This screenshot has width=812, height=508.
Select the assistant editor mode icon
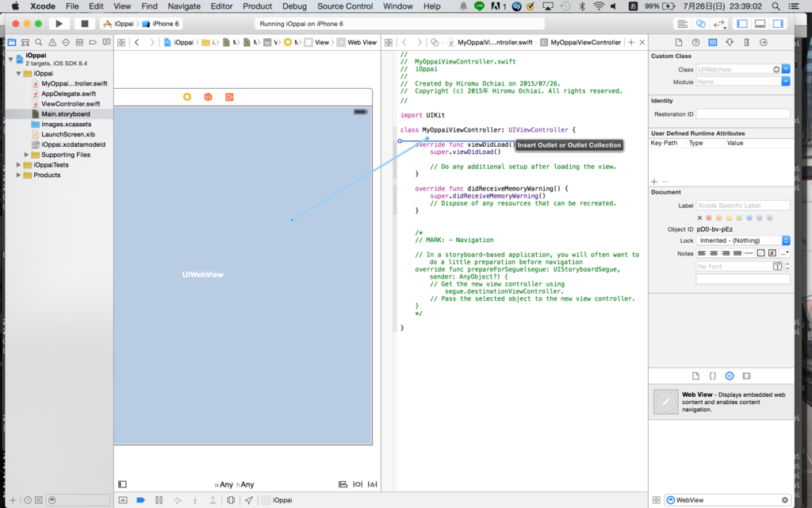pyautogui.click(x=701, y=24)
